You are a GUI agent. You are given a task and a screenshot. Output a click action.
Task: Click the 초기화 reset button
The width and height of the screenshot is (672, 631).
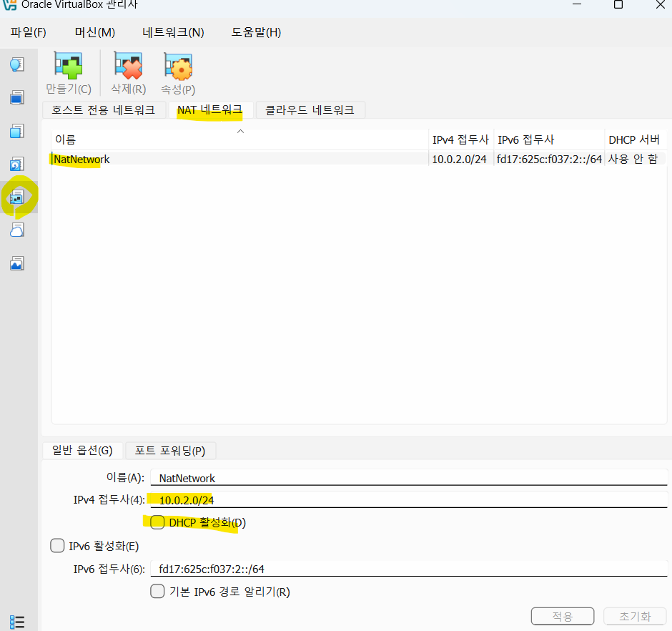pyautogui.click(x=635, y=617)
